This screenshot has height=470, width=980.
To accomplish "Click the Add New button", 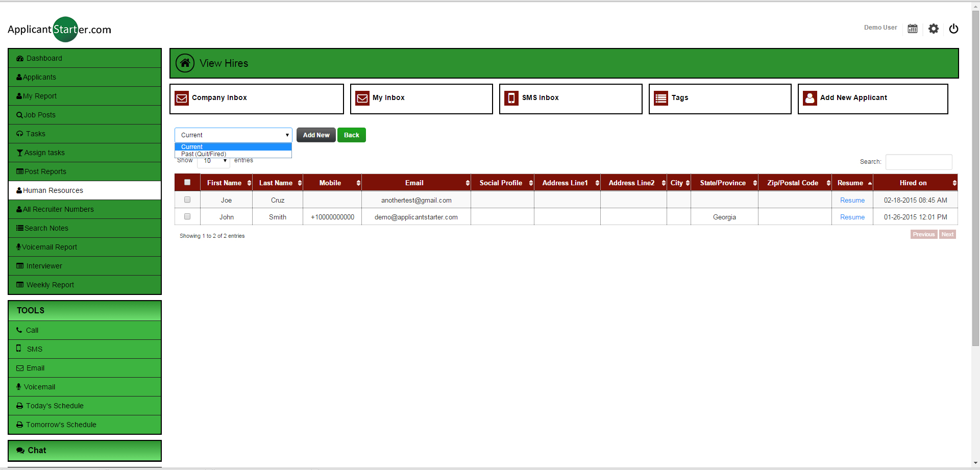I will (316, 135).
